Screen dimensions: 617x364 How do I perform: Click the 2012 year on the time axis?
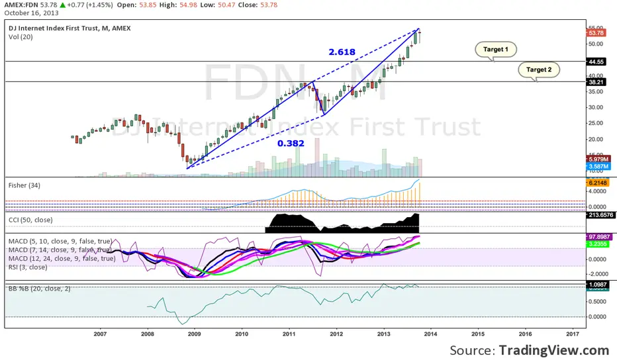click(x=336, y=334)
